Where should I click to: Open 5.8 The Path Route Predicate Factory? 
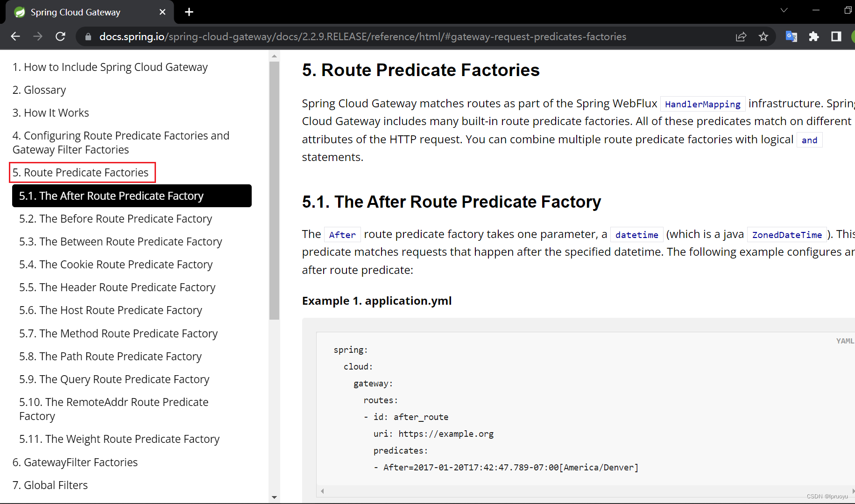click(110, 357)
